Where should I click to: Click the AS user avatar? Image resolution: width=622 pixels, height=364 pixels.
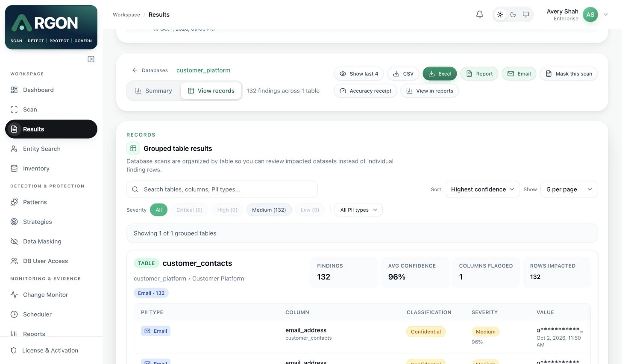coord(590,15)
